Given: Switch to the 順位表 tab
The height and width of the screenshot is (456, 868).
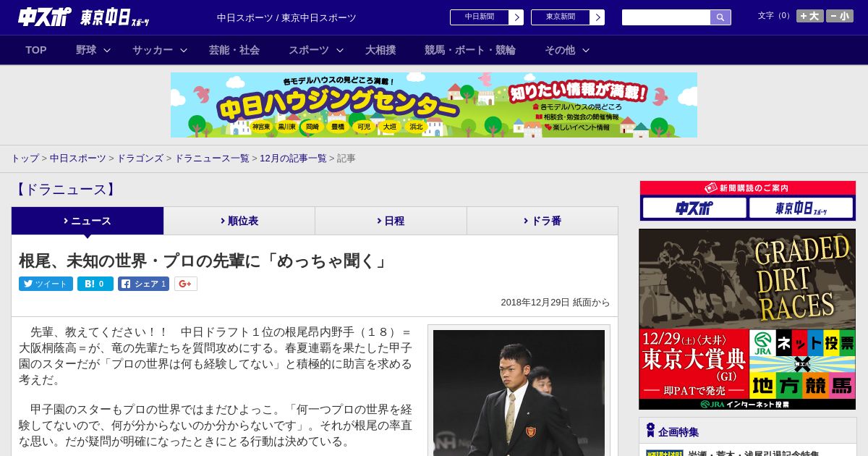Looking at the screenshot, I should (x=239, y=221).
